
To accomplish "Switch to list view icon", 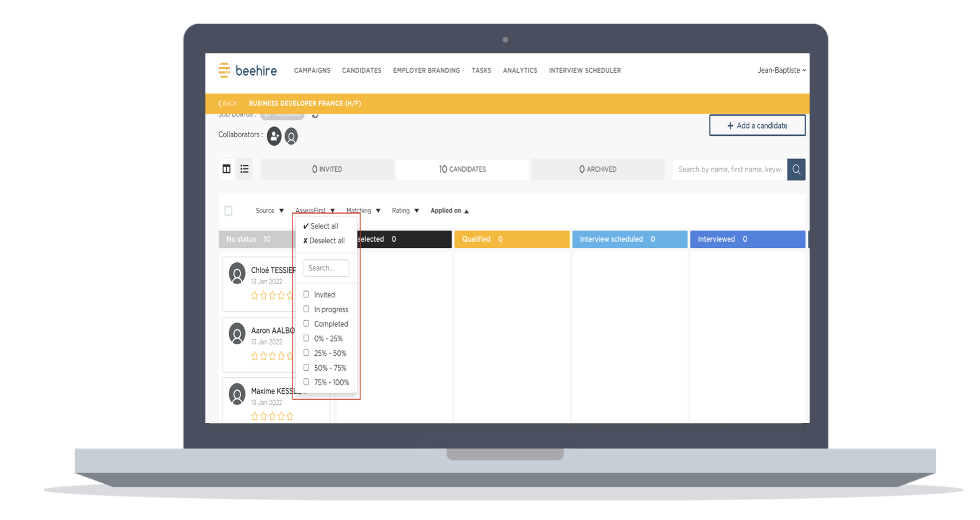I will (244, 169).
